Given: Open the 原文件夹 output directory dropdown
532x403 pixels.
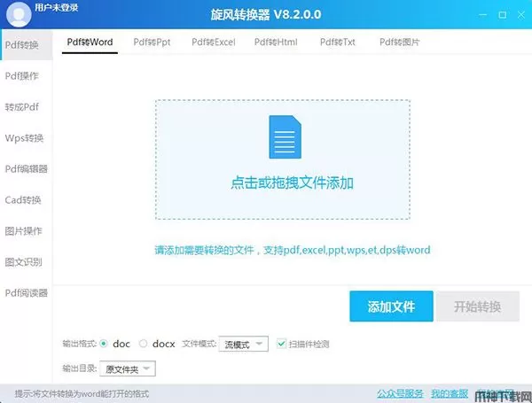Looking at the screenshot, I should [x=128, y=368].
